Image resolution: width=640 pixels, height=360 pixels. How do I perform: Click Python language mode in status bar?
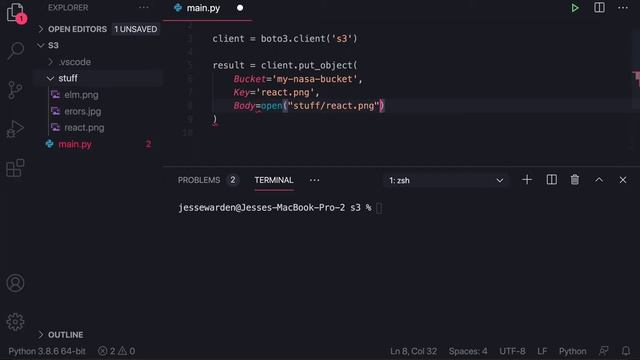tap(572, 351)
